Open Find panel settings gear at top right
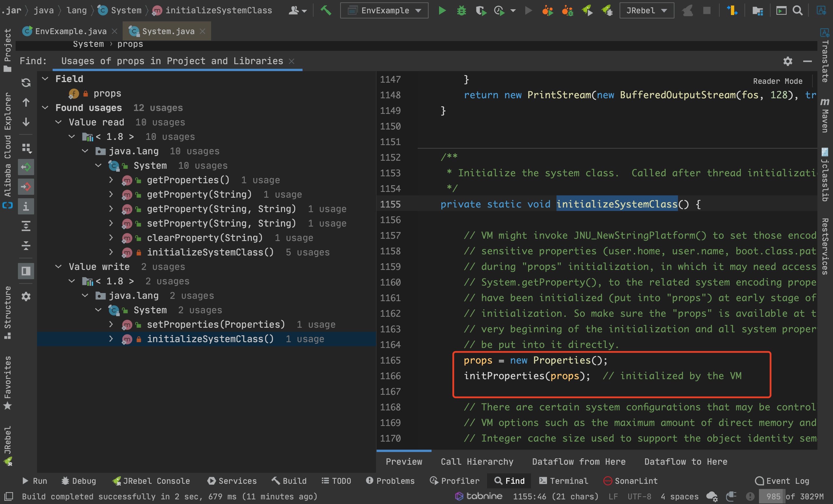833x504 pixels. 788,61
